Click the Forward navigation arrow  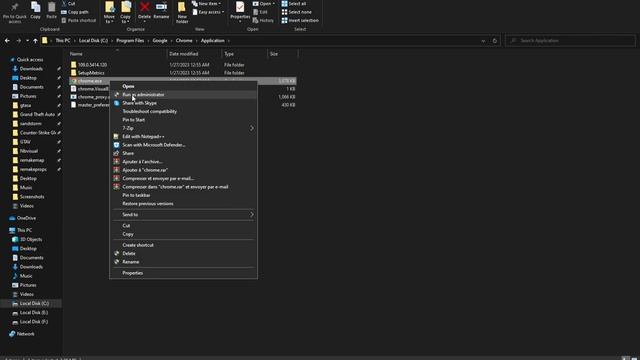point(18,41)
